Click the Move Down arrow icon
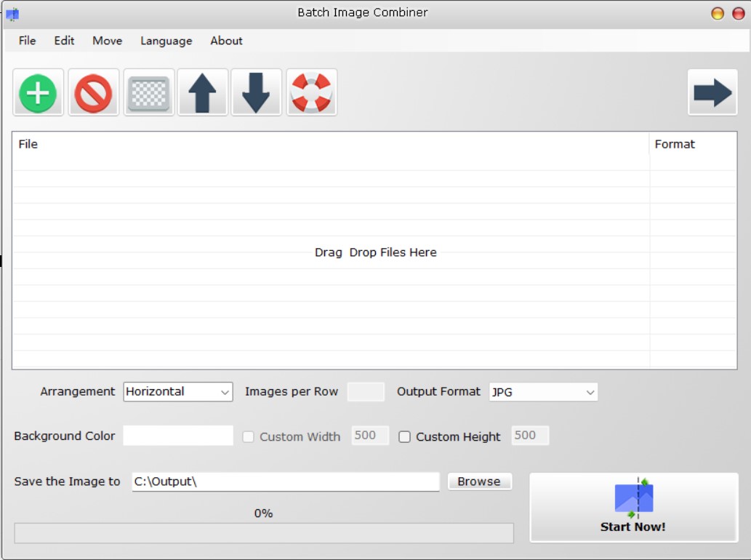 click(x=257, y=92)
